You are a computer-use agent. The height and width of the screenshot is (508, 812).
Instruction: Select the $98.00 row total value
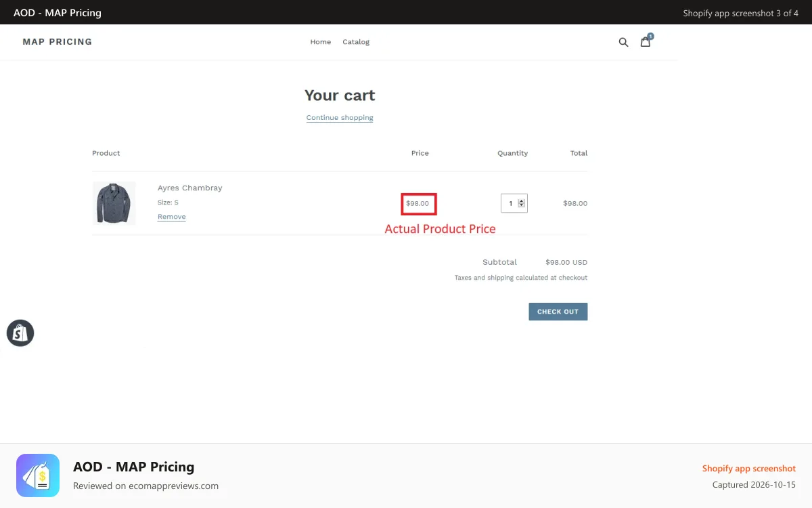tap(575, 203)
